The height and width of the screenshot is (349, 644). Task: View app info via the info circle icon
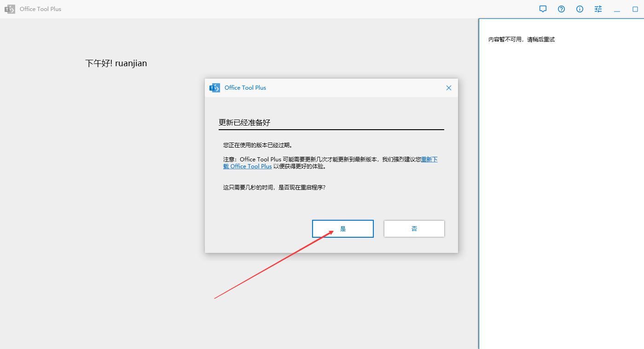pos(580,9)
